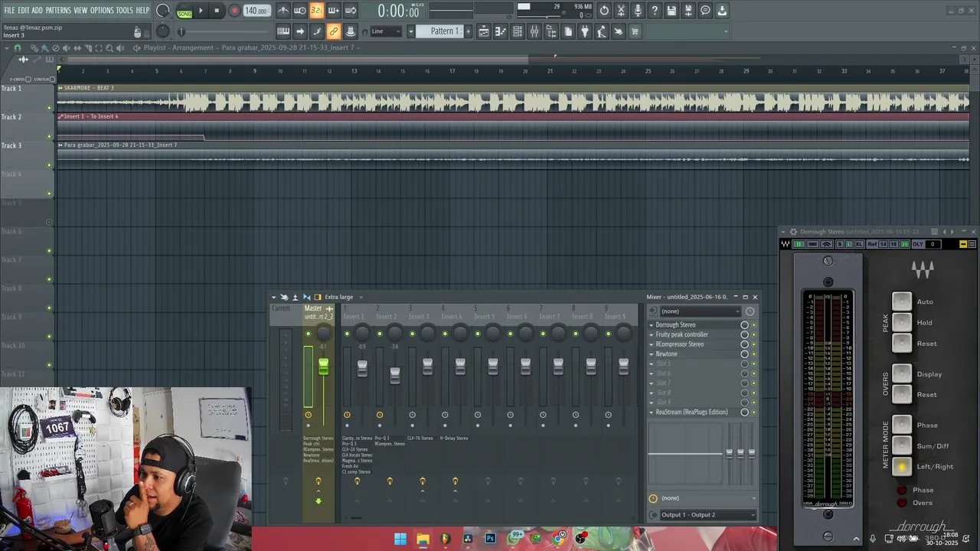Click the undo history icon
Screen dimensions: 980x551
click(604, 11)
